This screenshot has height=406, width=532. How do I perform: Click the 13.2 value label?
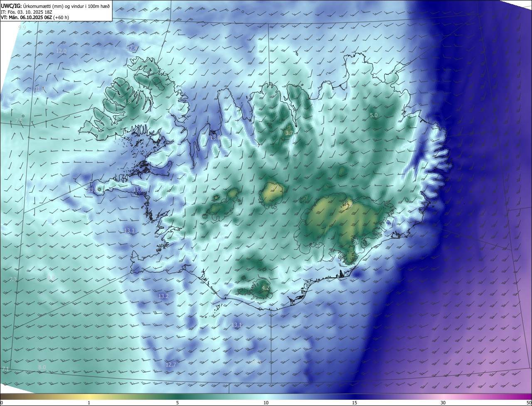tap(163, 296)
